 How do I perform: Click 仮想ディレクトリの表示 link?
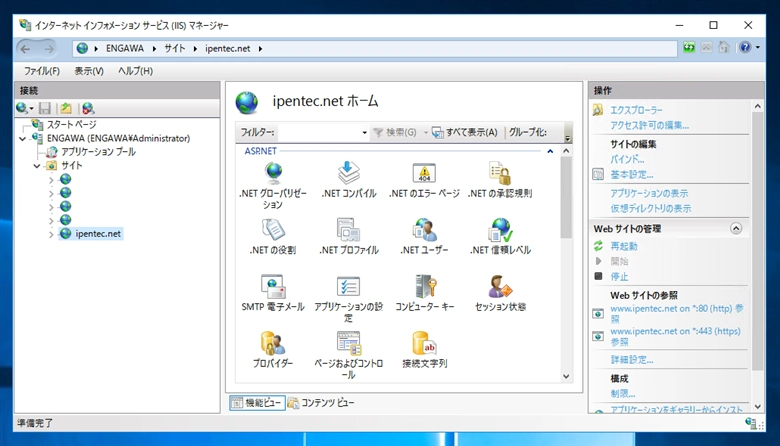[651, 208]
